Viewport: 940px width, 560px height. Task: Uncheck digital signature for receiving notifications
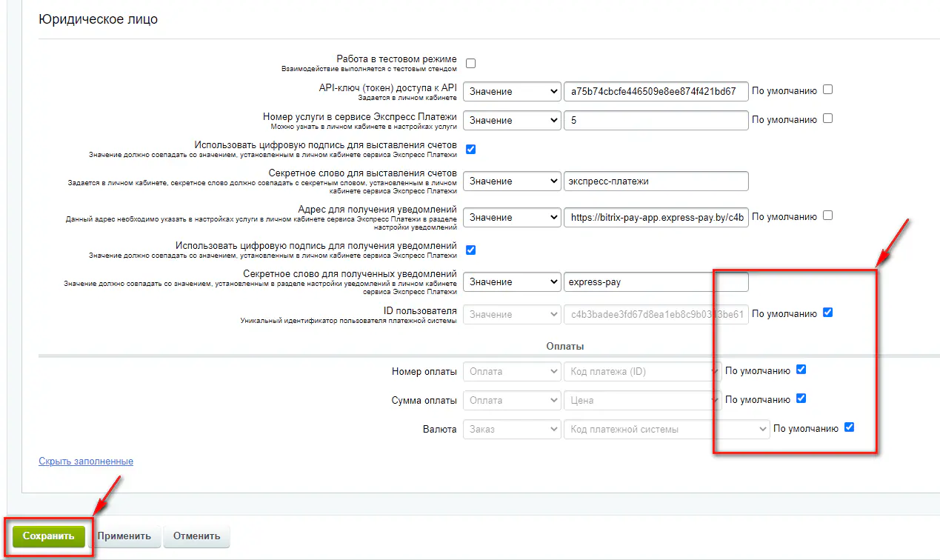tap(470, 250)
